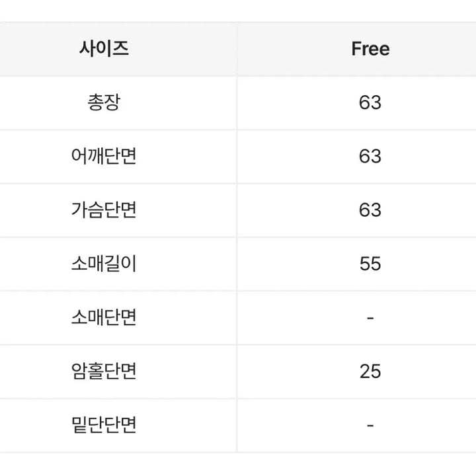Image resolution: width=476 pixels, height=476 pixels.
Task: Click the 63 value for 가슴단면
Action: pos(370,210)
